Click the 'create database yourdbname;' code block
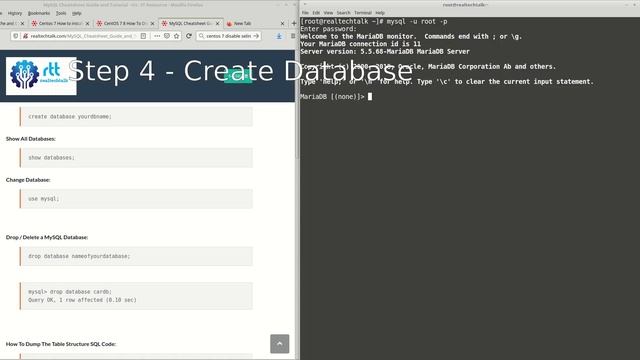 pos(136,117)
